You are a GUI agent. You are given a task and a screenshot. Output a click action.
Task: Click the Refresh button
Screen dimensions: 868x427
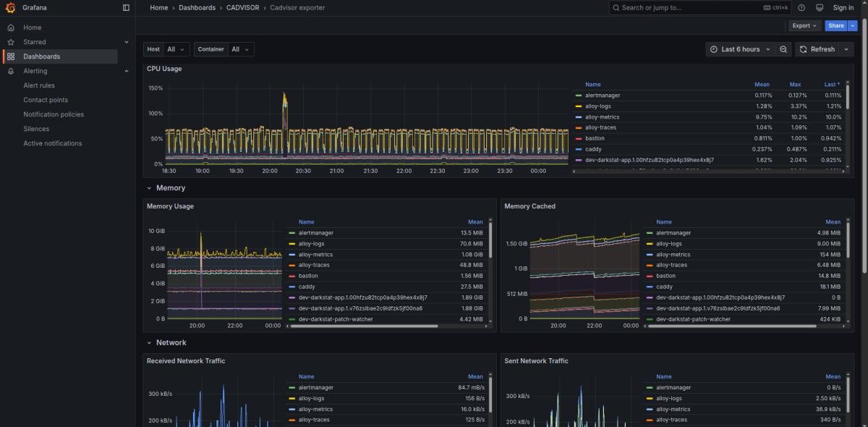[817, 49]
